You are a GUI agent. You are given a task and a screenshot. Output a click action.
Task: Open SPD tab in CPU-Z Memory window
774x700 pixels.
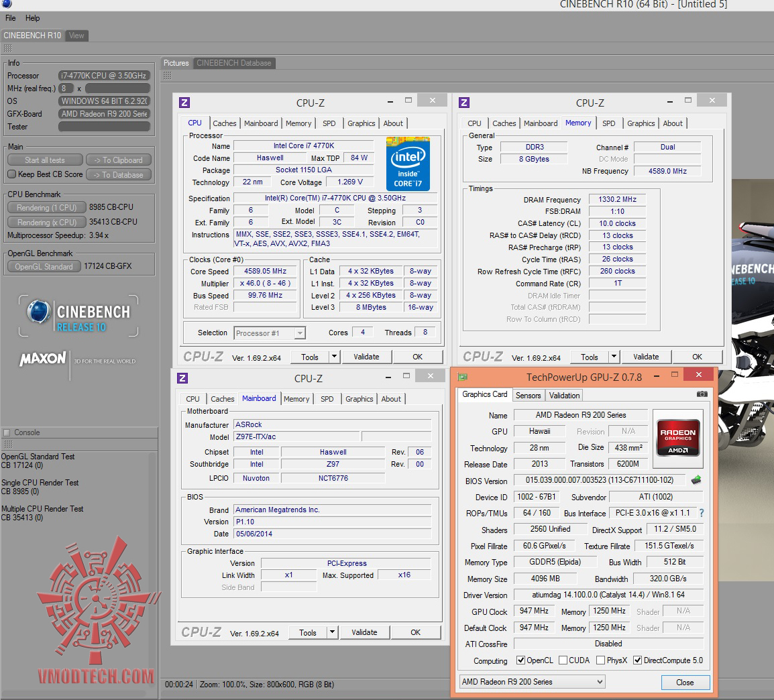pyautogui.click(x=608, y=123)
